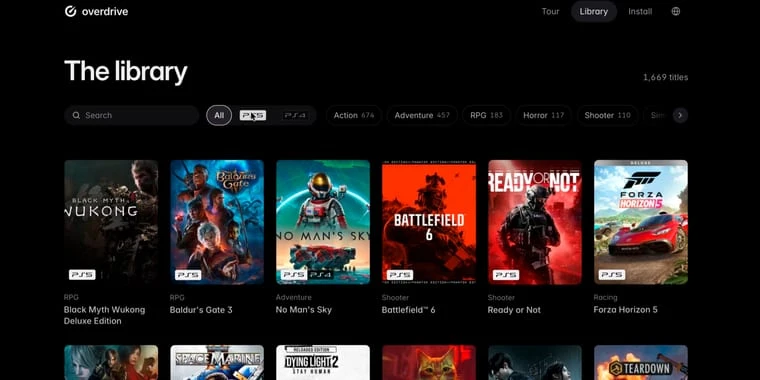Screen dimensions: 760x380
Task: Click PS5 badge on Ready or Not
Action: [506, 275]
